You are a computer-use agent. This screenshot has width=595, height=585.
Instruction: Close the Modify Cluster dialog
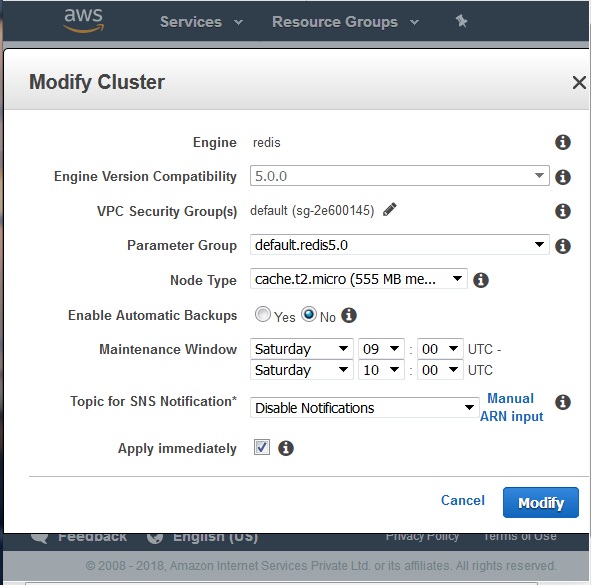[579, 82]
